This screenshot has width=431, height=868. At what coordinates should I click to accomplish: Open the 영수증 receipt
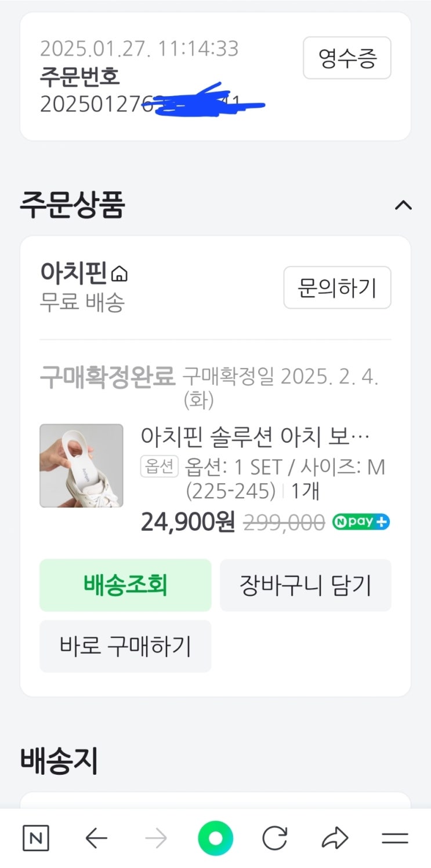347,58
